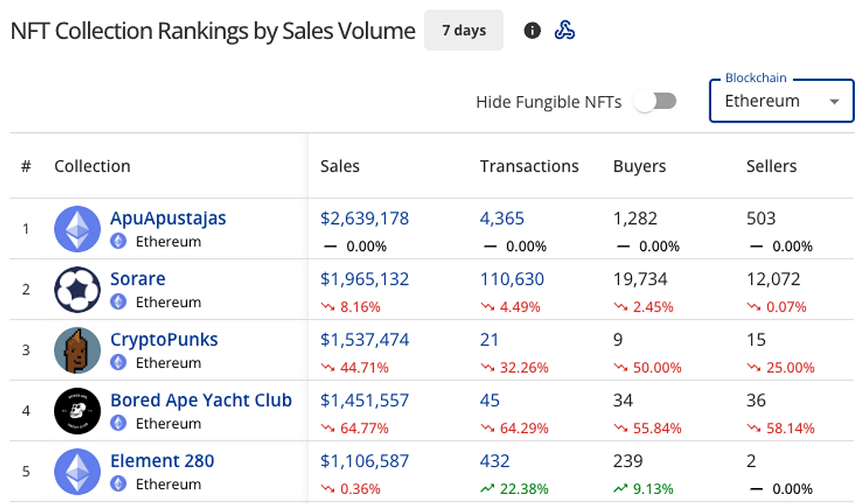Click small Ethereum icon under Sorare
Screen dimensions: 865x504
119,302
